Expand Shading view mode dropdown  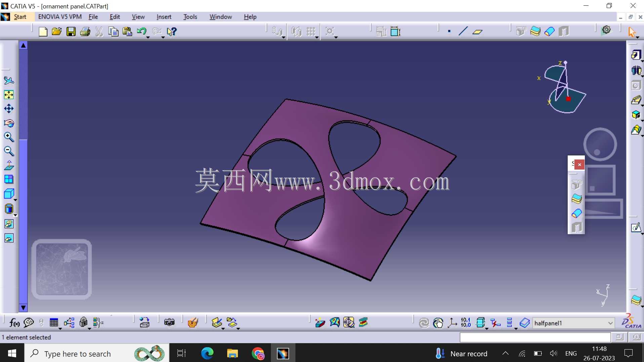pos(15,215)
